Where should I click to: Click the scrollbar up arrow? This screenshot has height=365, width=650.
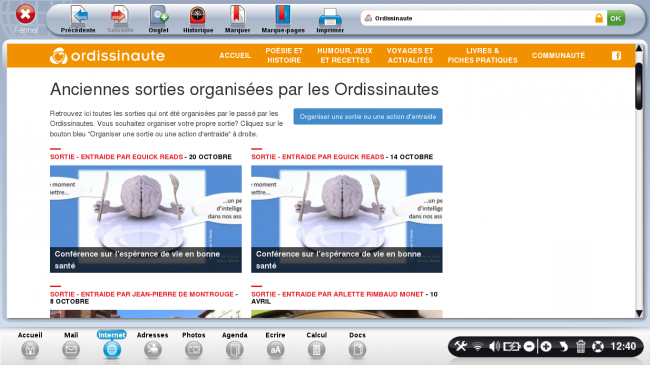639,49
